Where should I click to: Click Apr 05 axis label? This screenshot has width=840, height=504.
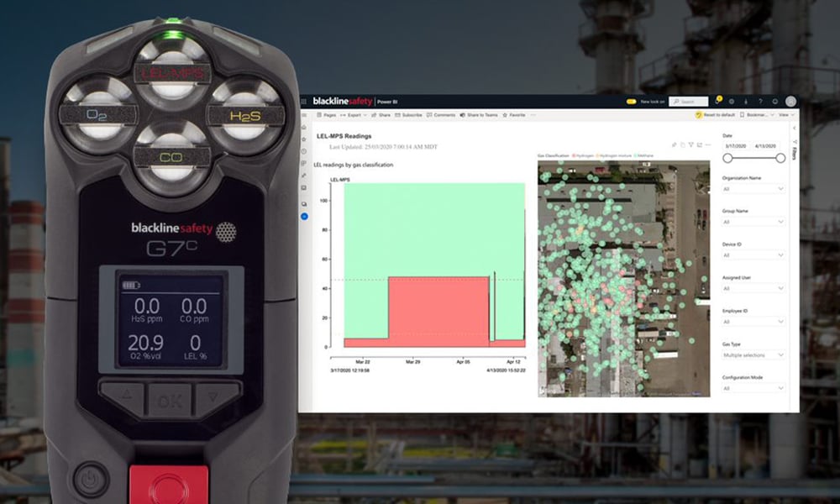pyautogui.click(x=464, y=362)
